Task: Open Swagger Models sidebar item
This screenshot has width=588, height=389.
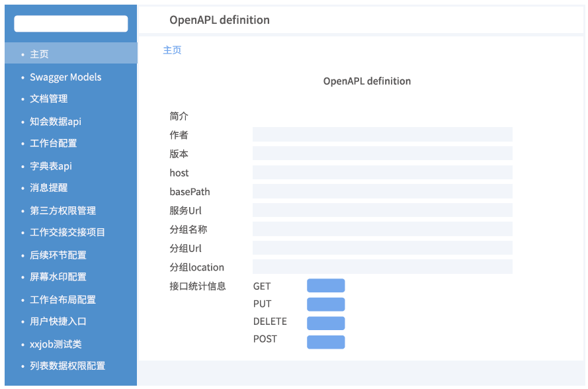Action: point(65,77)
